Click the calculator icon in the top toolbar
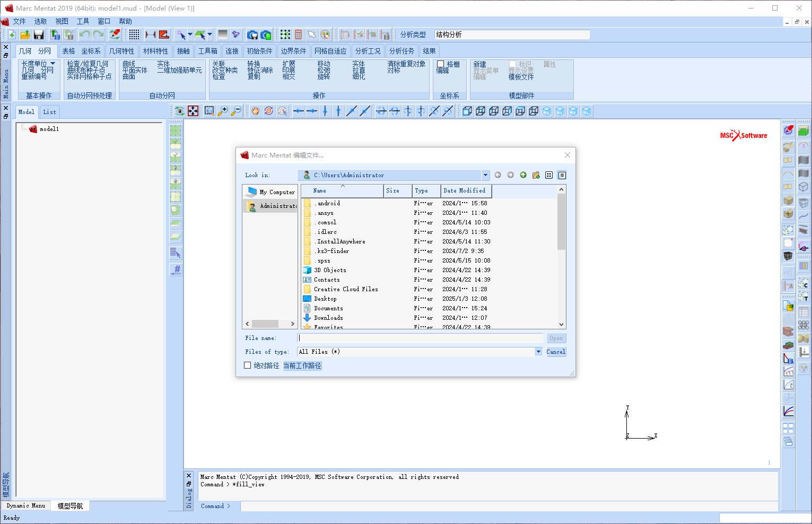Image resolution: width=812 pixels, height=524 pixels. 299,34
